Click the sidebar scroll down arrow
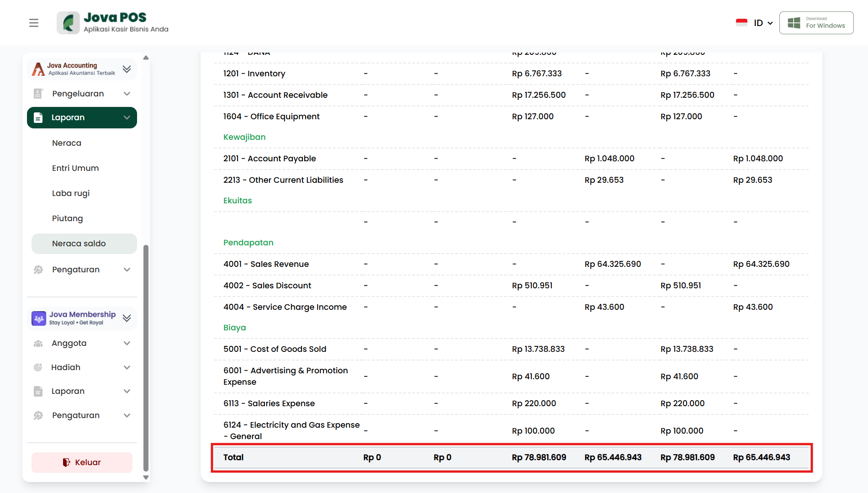The image size is (868, 493). coord(146,477)
